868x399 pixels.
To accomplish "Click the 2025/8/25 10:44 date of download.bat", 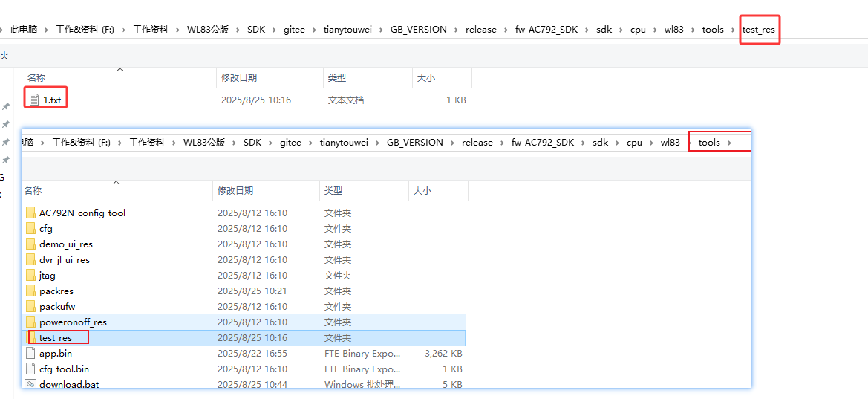I will [x=252, y=384].
